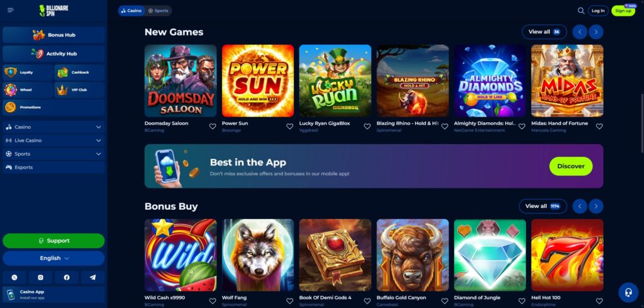644x308 pixels.
Task: Open the Midas Hand of Fortune thumbnail
Action: [x=567, y=81]
